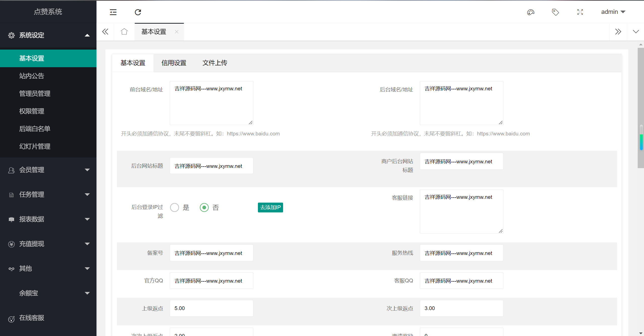Click the support icon beside 在线客服

tap(11, 319)
